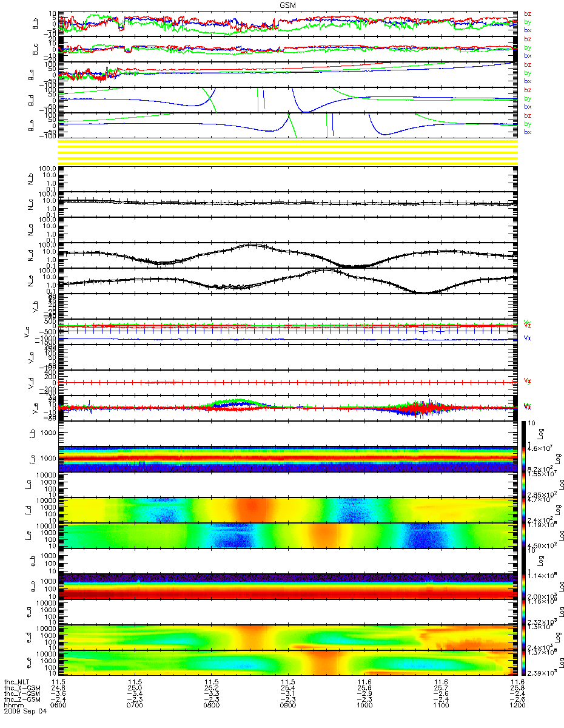The width and height of the screenshot is (564, 728).
Task: Click the 1100 time tick label
Action: coord(440,705)
